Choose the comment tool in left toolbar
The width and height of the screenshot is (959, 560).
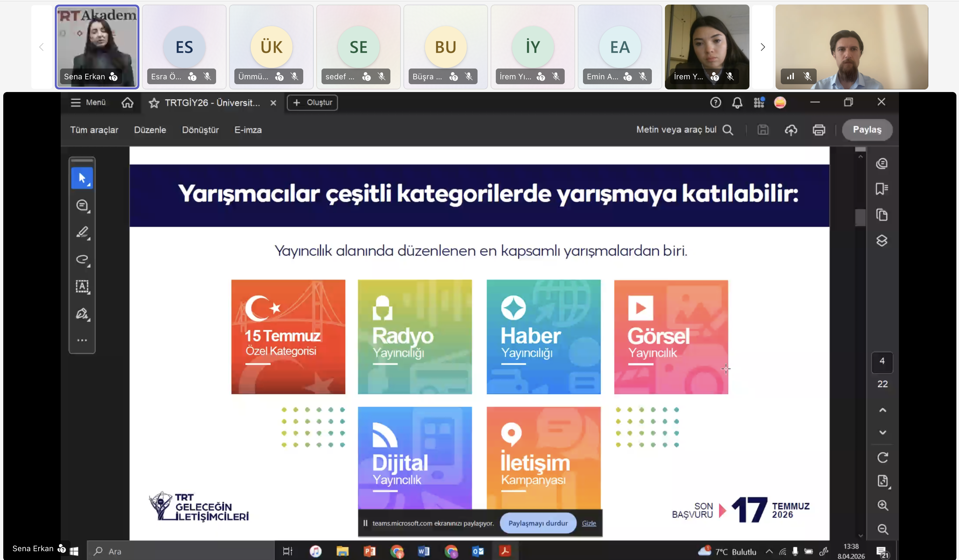(82, 206)
